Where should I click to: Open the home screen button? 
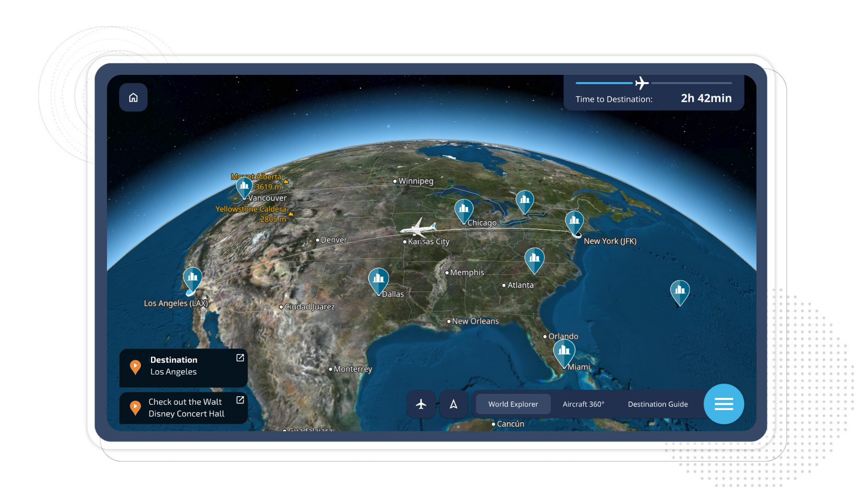coord(133,97)
